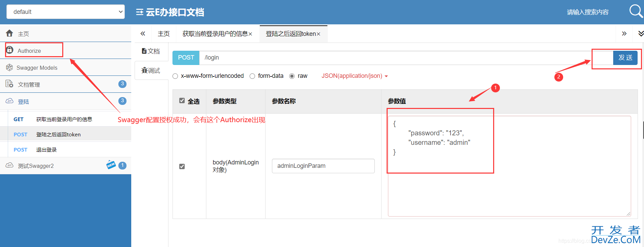The height and width of the screenshot is (247, 644).
Task: Select x-www-form-urlencoded radio option
Action: tap(175, 76)
